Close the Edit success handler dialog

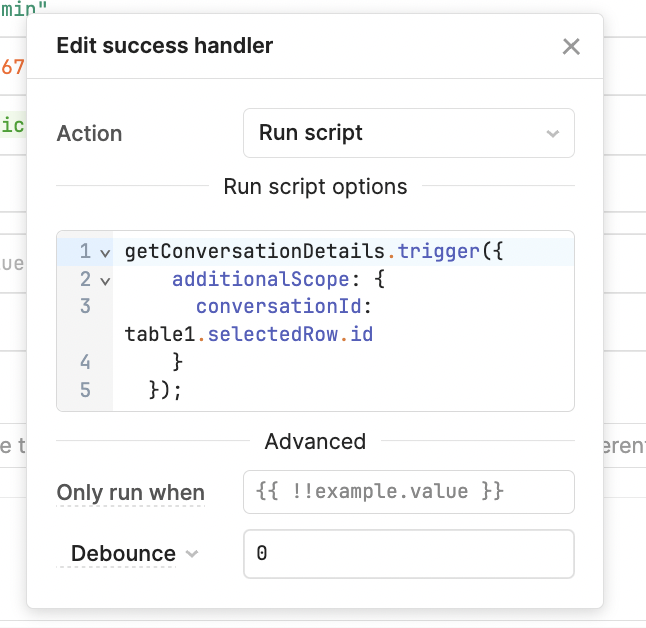coord(571,46)
